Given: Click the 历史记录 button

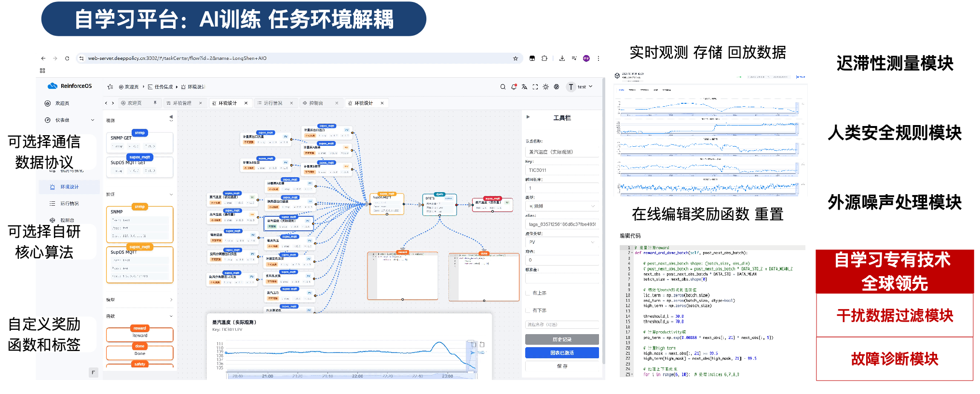Looking at the screenshot, I should [x=562, y=339].
